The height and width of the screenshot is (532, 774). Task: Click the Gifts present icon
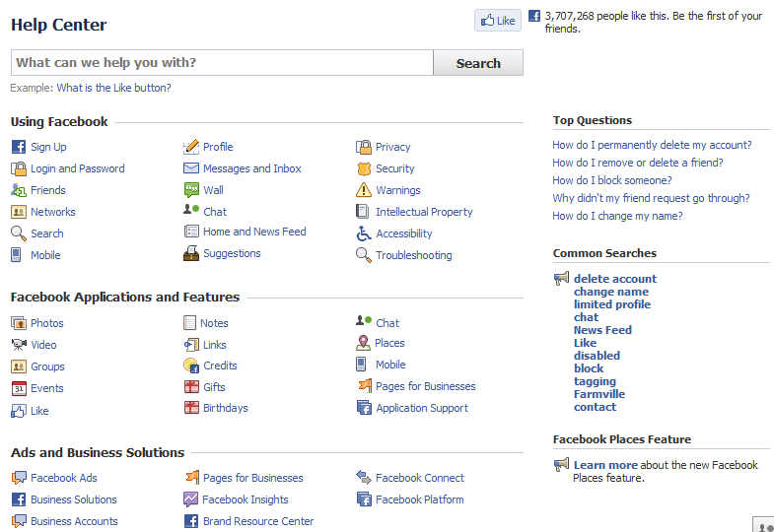point(191,387)
